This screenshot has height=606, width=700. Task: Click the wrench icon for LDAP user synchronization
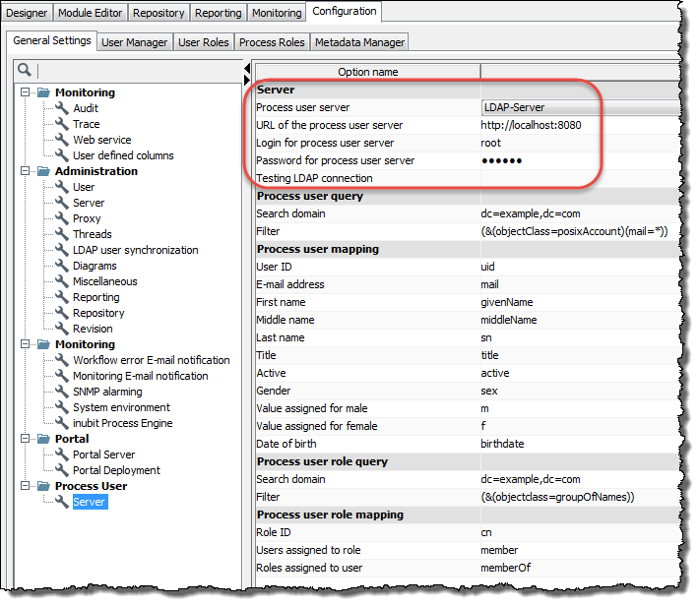62,250
